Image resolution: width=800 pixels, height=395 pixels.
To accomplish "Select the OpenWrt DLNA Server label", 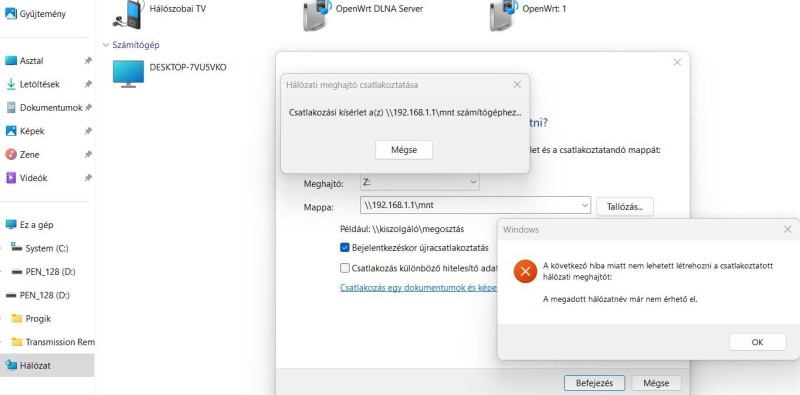I will coord(379,9).
